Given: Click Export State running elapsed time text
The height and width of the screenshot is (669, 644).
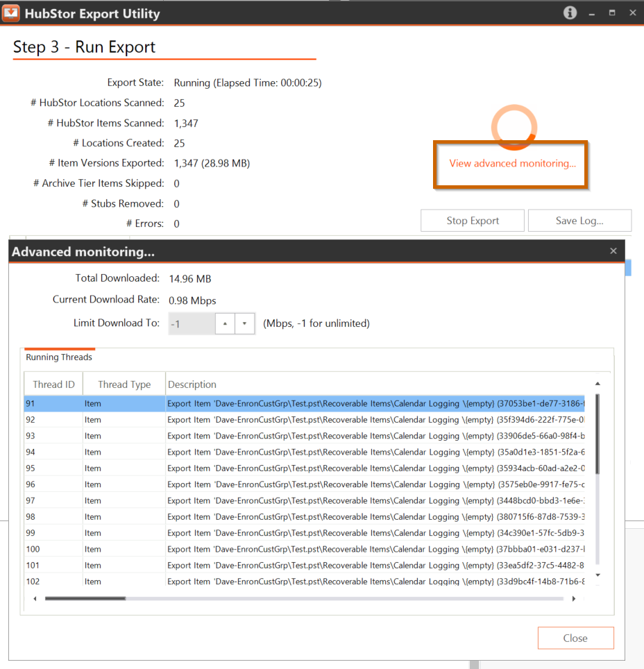Looking at the screenshot, I should [248, 83].
